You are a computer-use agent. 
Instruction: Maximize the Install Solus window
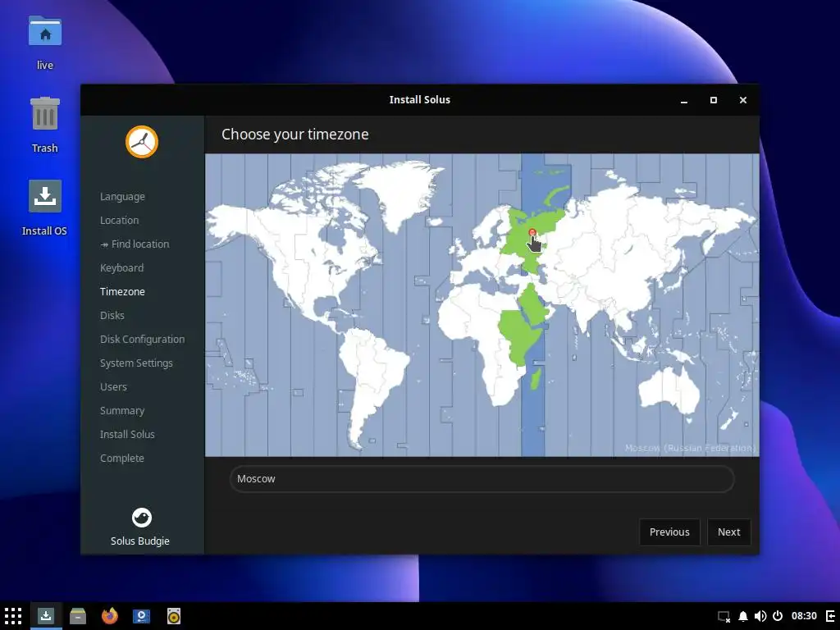click(713, 100)
